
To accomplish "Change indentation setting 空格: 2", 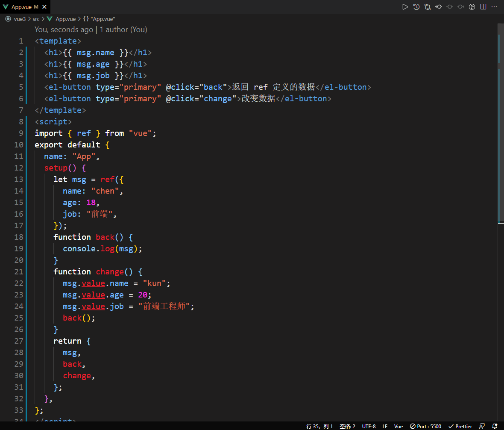I will click(348, 426).
